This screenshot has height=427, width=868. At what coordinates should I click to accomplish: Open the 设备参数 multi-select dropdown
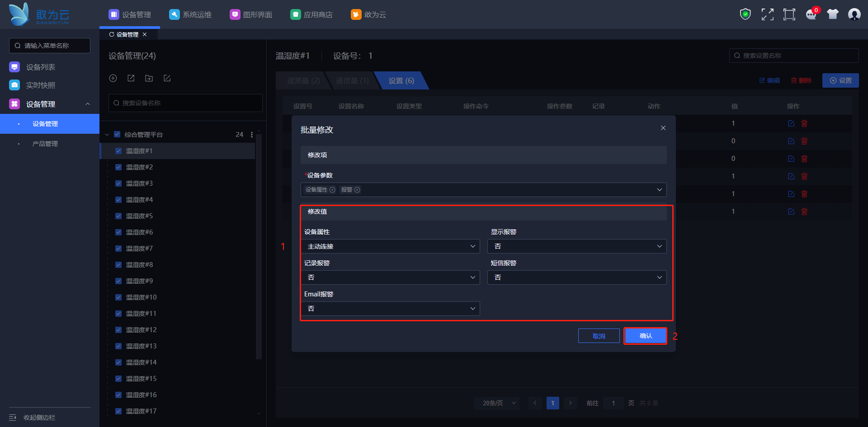coord(483,190)
